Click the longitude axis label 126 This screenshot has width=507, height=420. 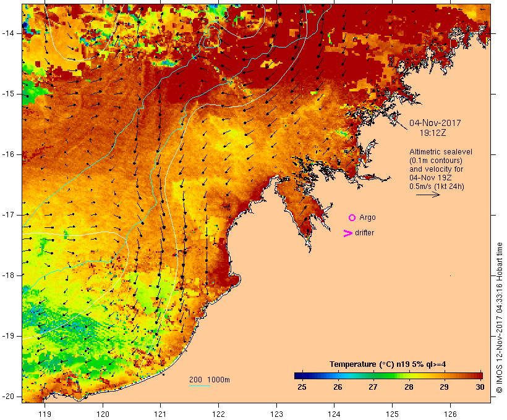450,414
